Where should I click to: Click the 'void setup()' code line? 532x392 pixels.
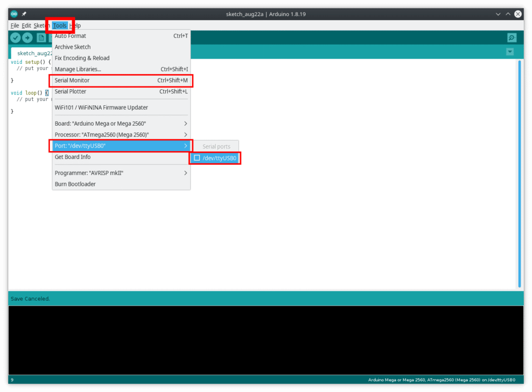[x=31, y=62]
